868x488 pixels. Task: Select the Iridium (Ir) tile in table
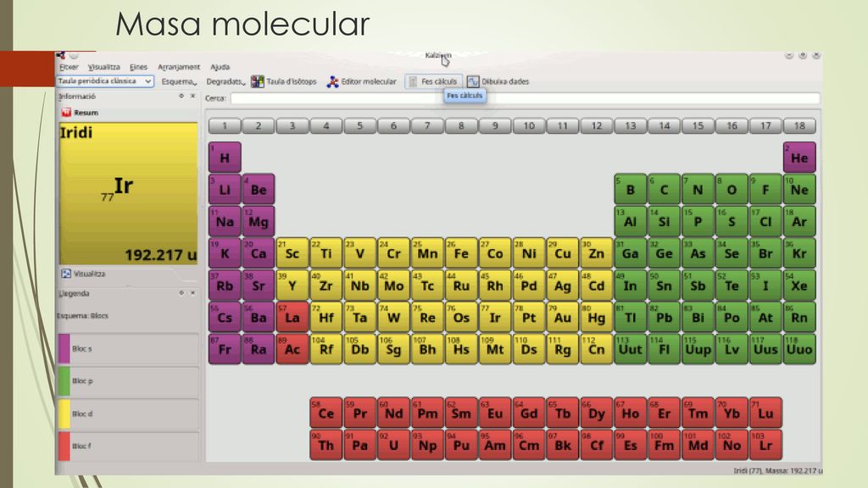[495, 317]
